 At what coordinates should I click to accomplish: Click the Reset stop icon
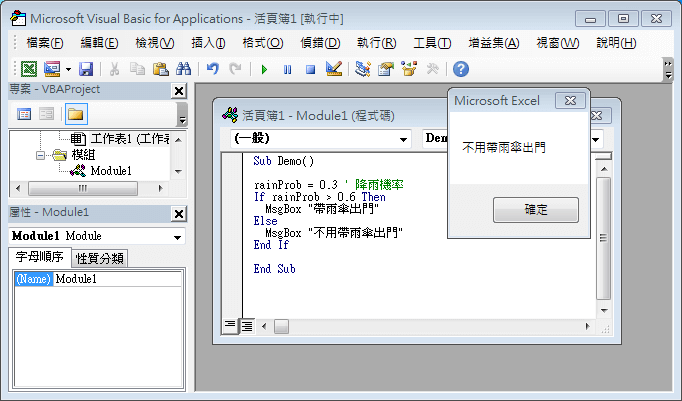[x=310, y=69]
